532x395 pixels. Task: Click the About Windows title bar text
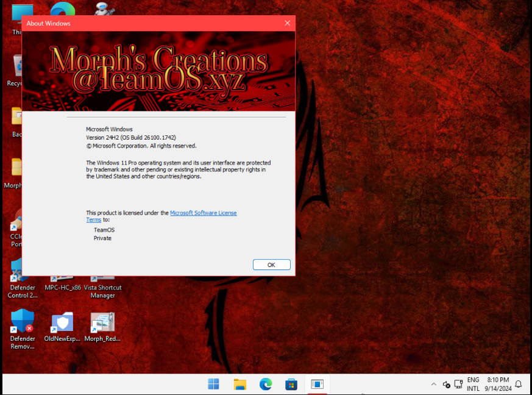click(49, 23)
